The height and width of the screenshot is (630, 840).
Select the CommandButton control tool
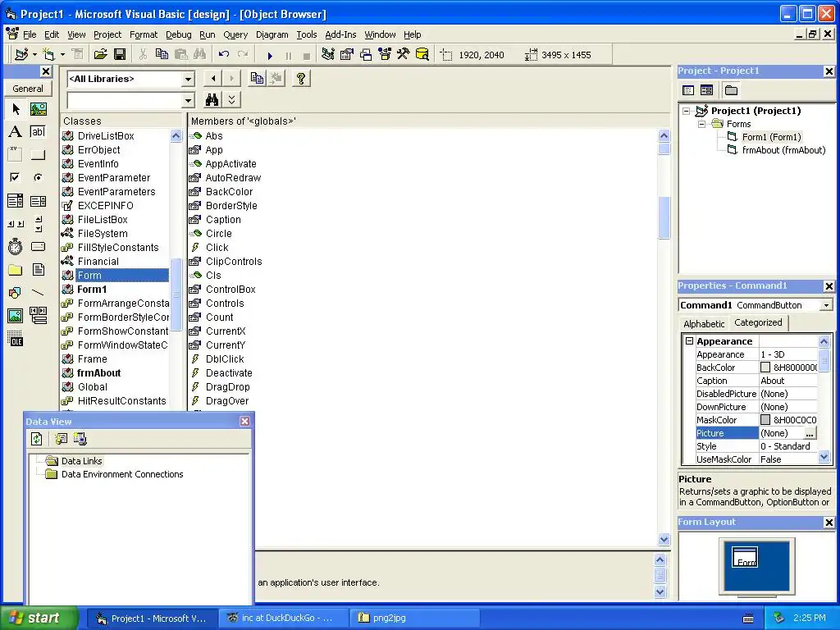point(38,155)
